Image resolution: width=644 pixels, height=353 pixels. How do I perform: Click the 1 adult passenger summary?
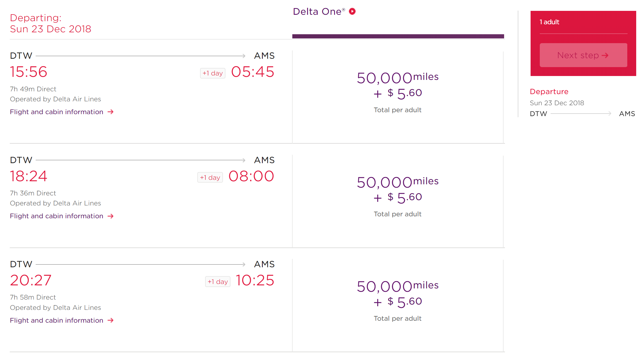pyautogui.click(x=549, y=22)
